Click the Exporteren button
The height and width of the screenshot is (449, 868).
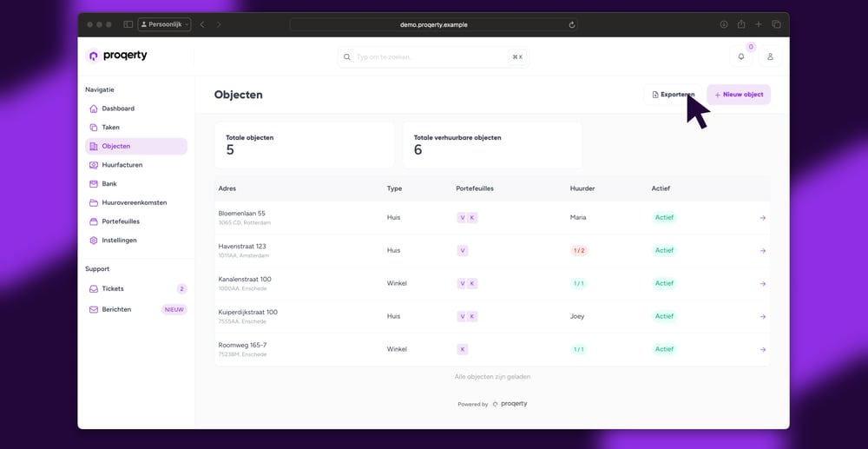(x=674, y=95)
